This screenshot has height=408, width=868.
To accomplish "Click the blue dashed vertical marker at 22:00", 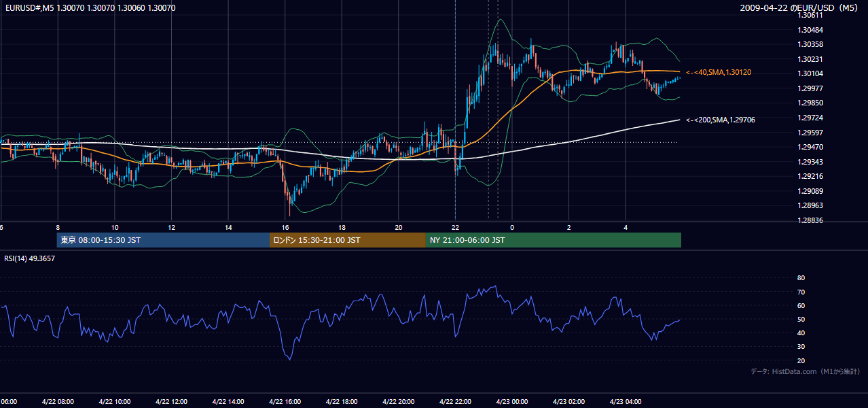I will coord(455,111).
